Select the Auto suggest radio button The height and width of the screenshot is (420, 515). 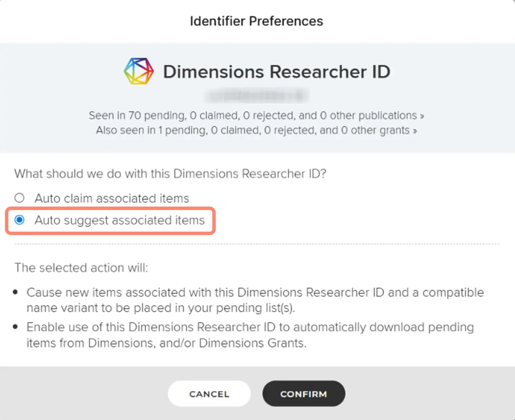[19, 220]
